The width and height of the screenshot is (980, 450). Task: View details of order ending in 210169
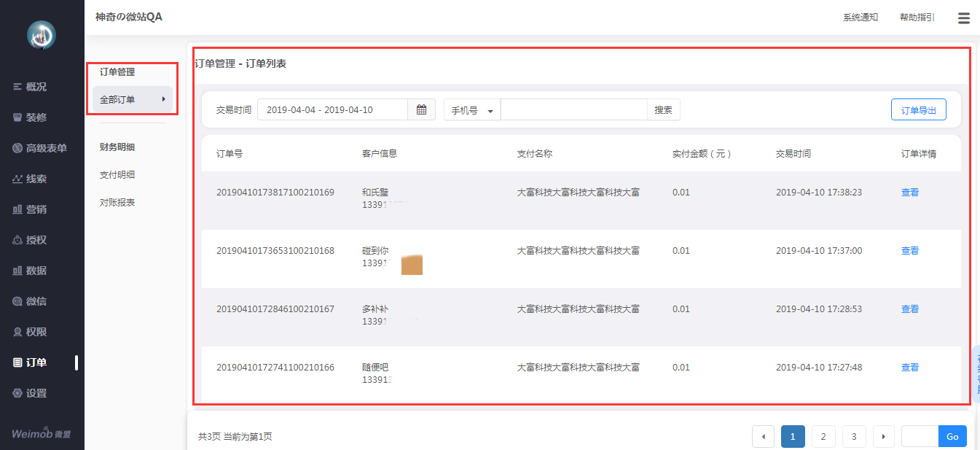pyautogui.click(x=910, y=193)
